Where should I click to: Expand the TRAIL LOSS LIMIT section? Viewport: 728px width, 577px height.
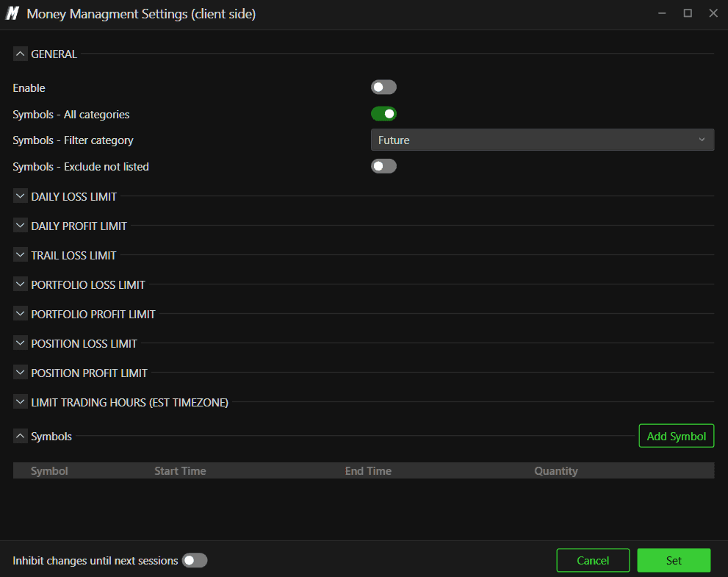[x=20, y=255]
